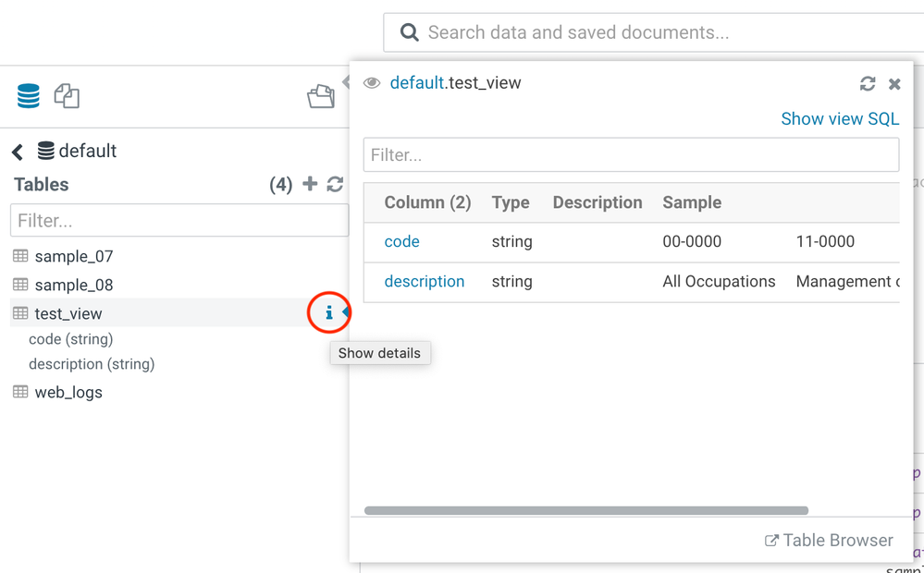Viewport: 924px width, 573px height.
Task: Expand the sample_07 table
Action: [73, 256]
